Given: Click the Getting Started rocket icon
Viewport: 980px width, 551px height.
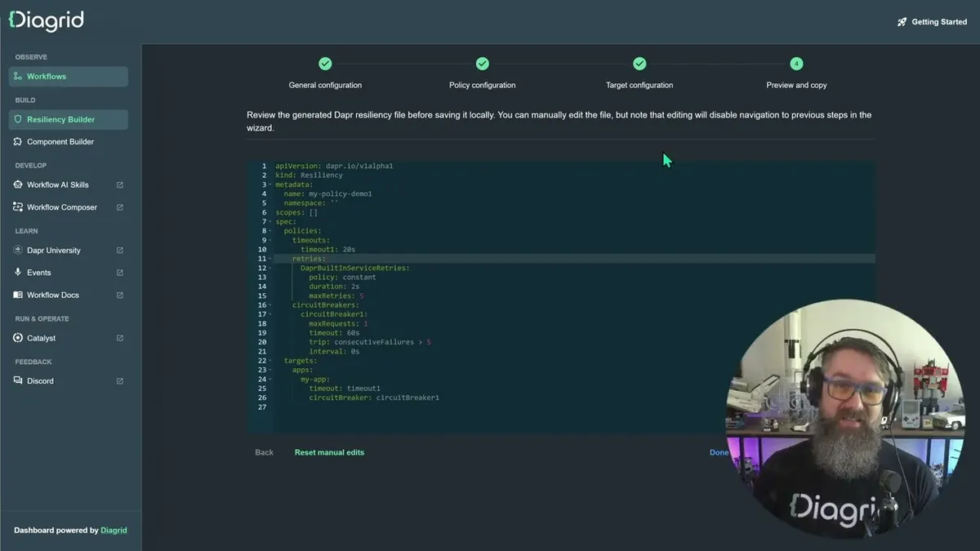Looking at the screenshot, I should pyautogui.click(x=902, y=22).
